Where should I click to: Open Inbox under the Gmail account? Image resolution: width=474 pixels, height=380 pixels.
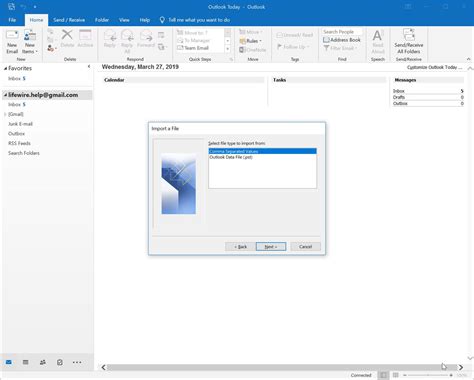pos(17,105)
